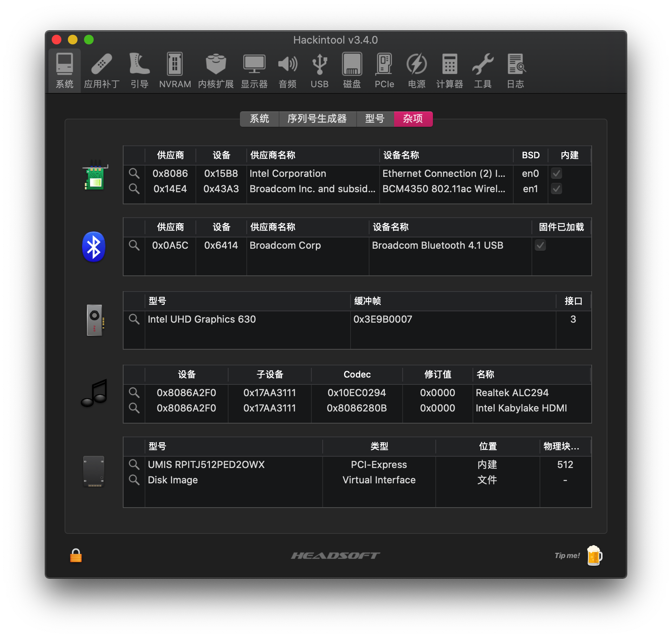
Task: Open the 应用补丁 patch toolbar item
Action: (102, 71)
